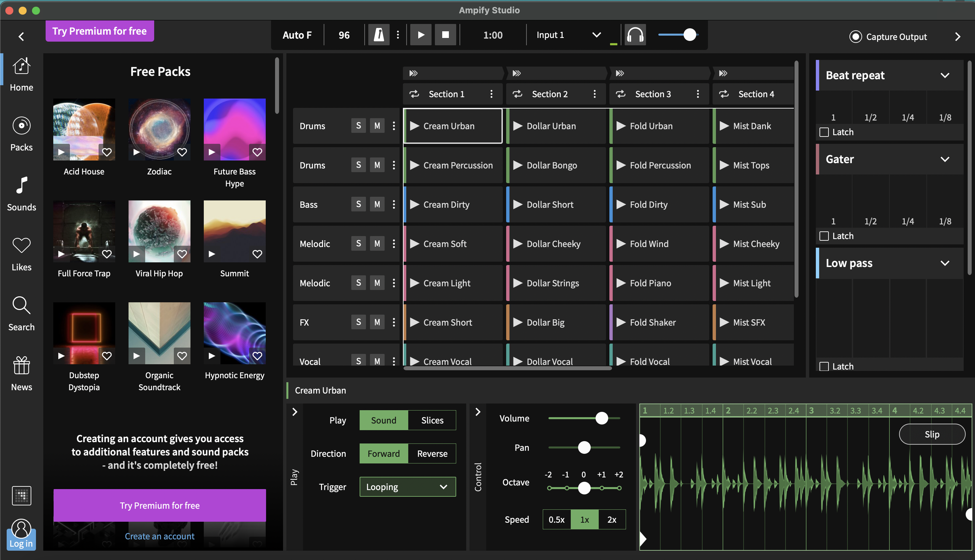Switch play mode to Slices

point(432,420)
